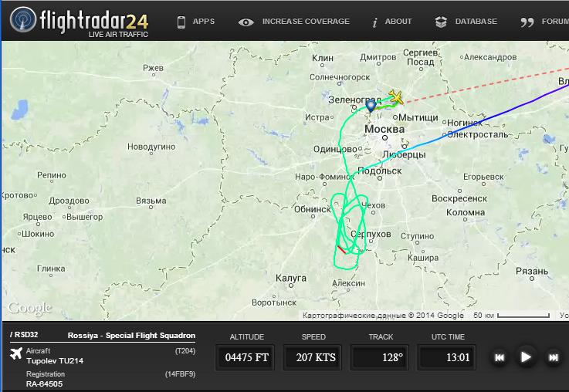Click the eye icon for Increase Coverage
Viewport: 569px width, 392px height.
point(246,22)
